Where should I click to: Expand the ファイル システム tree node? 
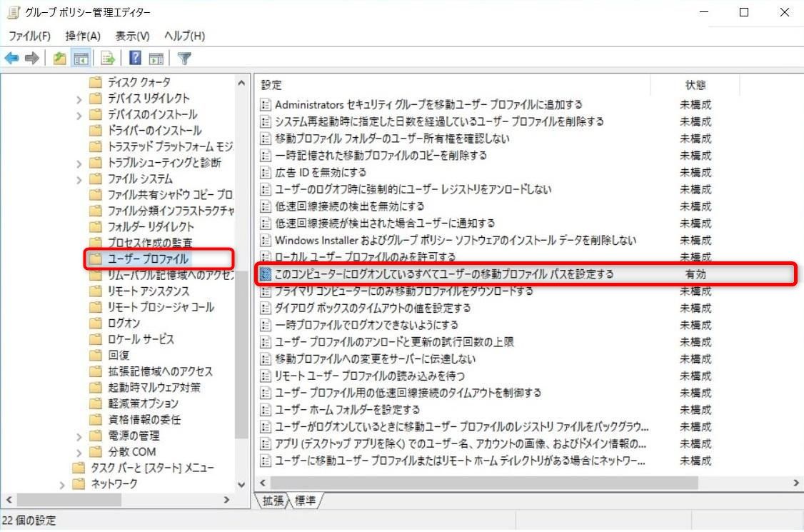pyautogui.click(x=79, y=179)
